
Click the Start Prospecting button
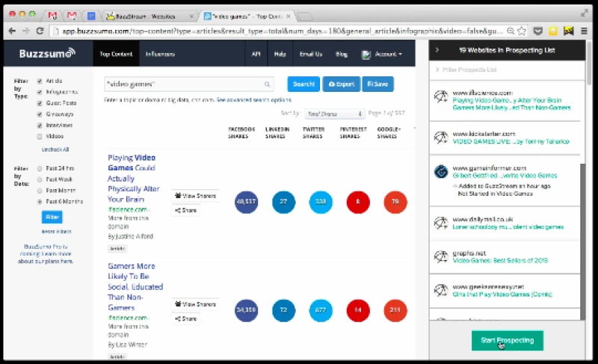point(508,340)
